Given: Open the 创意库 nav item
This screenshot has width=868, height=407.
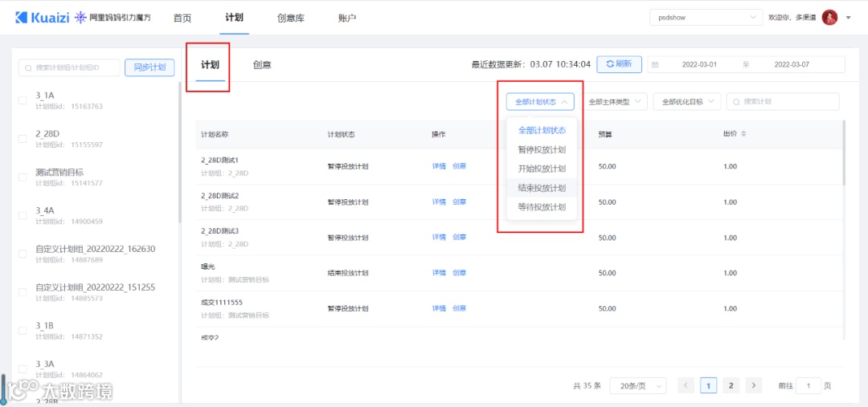Looking at the screenshot, I should click(291, 18).
